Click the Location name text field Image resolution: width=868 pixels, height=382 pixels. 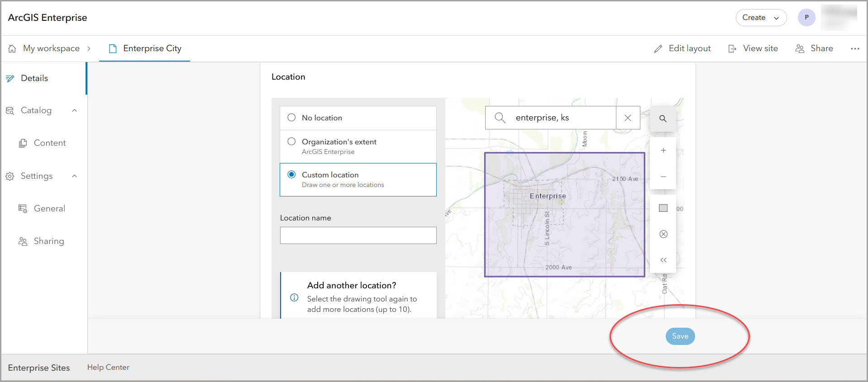(358, 235)
